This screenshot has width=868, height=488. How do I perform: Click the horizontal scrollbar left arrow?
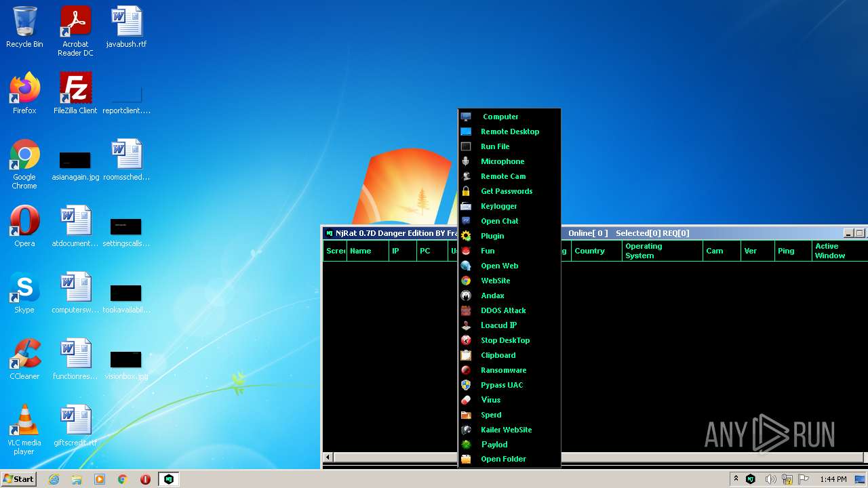(328, 457)
